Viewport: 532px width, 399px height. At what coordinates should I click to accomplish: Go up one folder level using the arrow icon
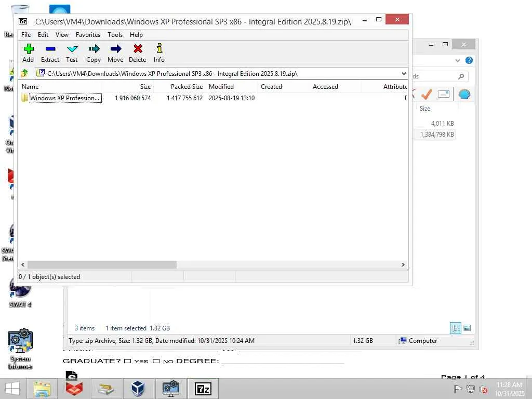click(x=24, y=73)
